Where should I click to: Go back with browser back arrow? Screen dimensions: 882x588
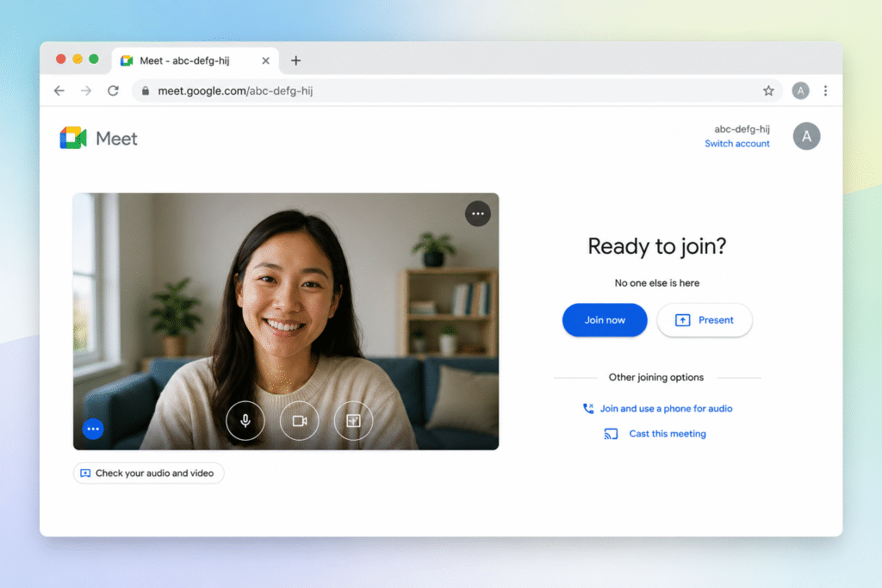click(x=59, y=90)
